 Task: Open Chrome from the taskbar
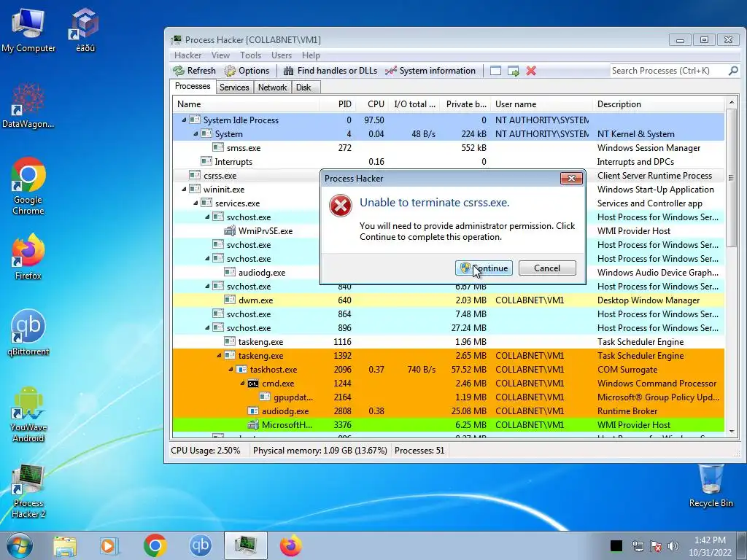coord(155,545)
